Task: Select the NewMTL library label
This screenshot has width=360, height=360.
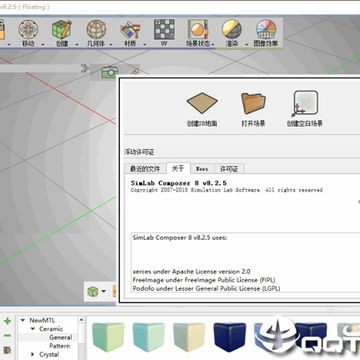Action: (42, 320)
